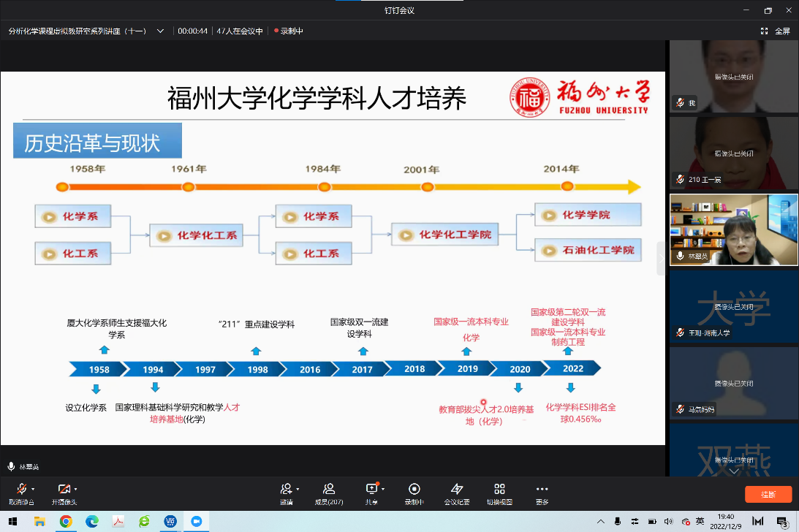Collapse the participant video side panel
Viewport: 799px width, 532px height.
click(662, 259)
